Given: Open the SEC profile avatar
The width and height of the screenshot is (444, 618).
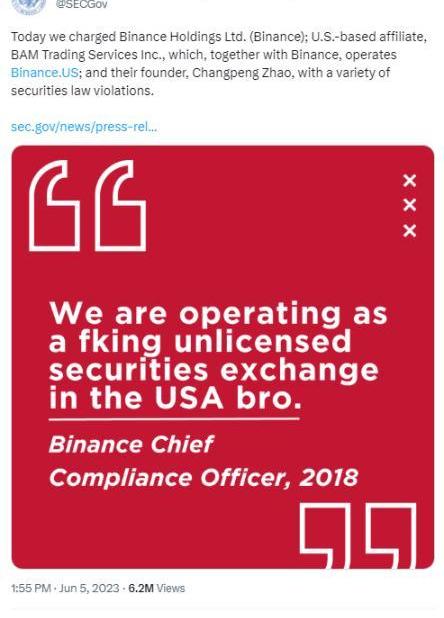Looking at the screenshot, I should tap(28, 6).
